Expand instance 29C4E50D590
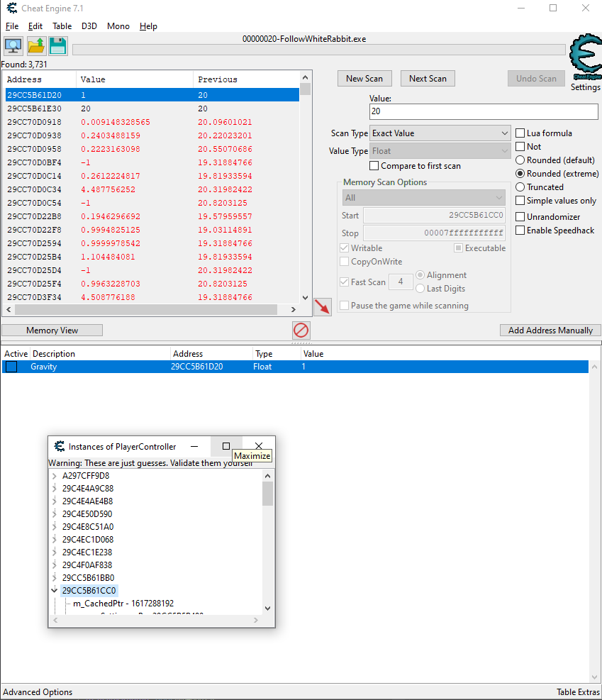 click(x=55, y=514)
